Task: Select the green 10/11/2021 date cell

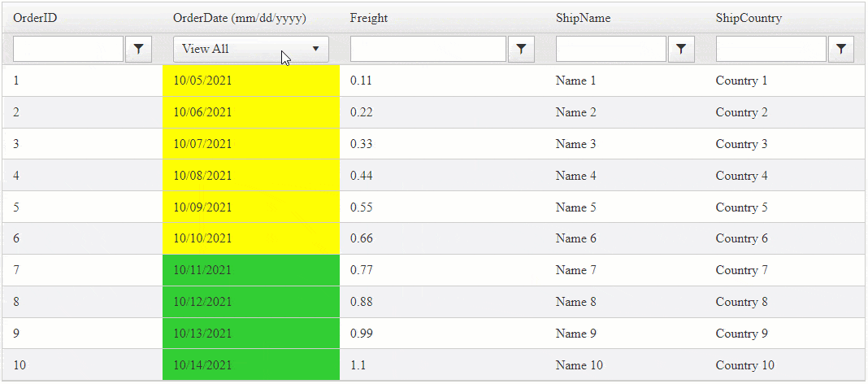Action: (x=251, y=270)
